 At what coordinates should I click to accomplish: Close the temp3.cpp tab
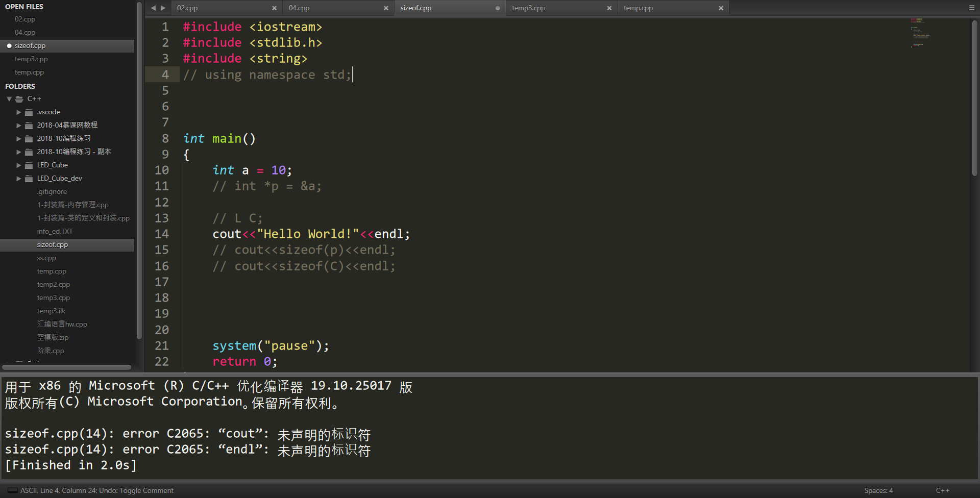pyautogui.click(x=609, y=8)
